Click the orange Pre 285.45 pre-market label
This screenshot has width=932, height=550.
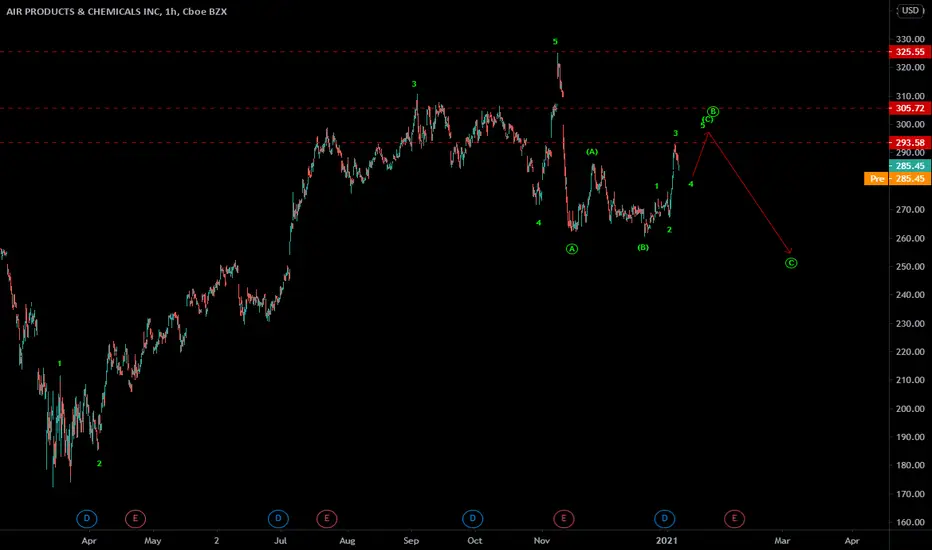coord(898,178)
